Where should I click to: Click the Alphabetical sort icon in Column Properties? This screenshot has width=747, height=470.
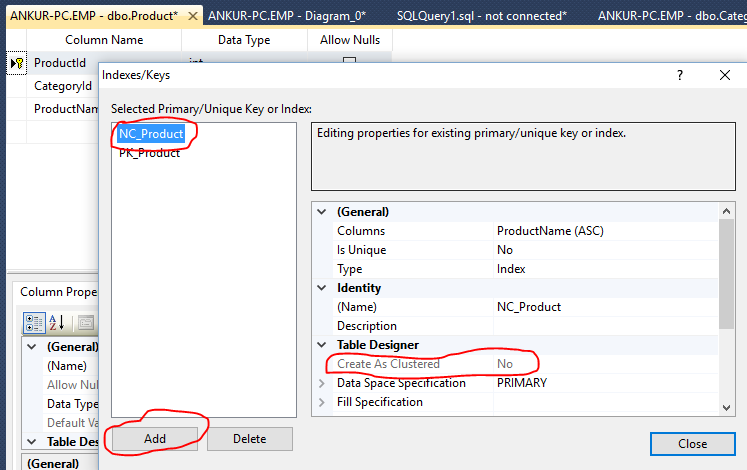click(56, 322)
